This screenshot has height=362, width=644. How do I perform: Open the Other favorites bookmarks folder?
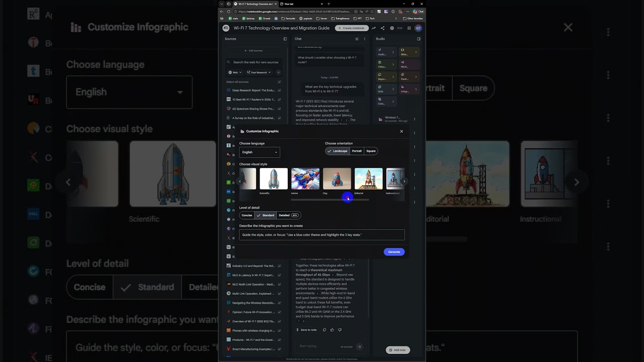[x=413, y=19]
